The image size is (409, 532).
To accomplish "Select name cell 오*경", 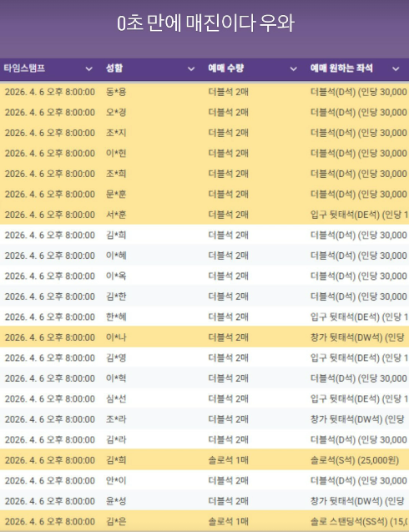I will point(116,112).
